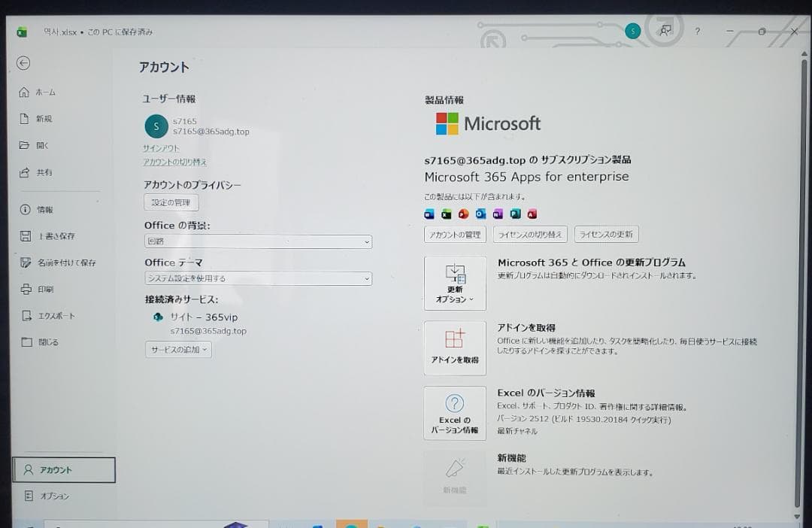Click the home icon for ホーム
Image resolution: width=812 pixels, height=528 pixels.
point(24,93)
